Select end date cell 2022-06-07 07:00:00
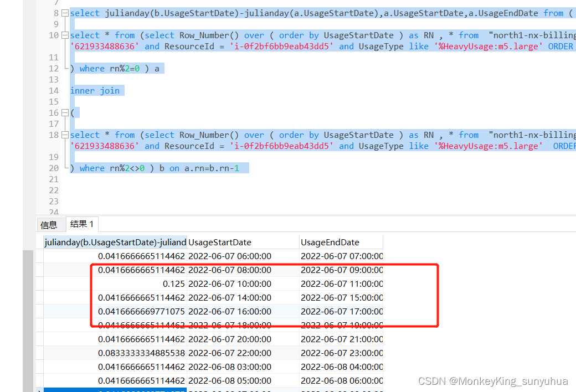The height and width of the screenshot is (392, 576). [341, 256]
